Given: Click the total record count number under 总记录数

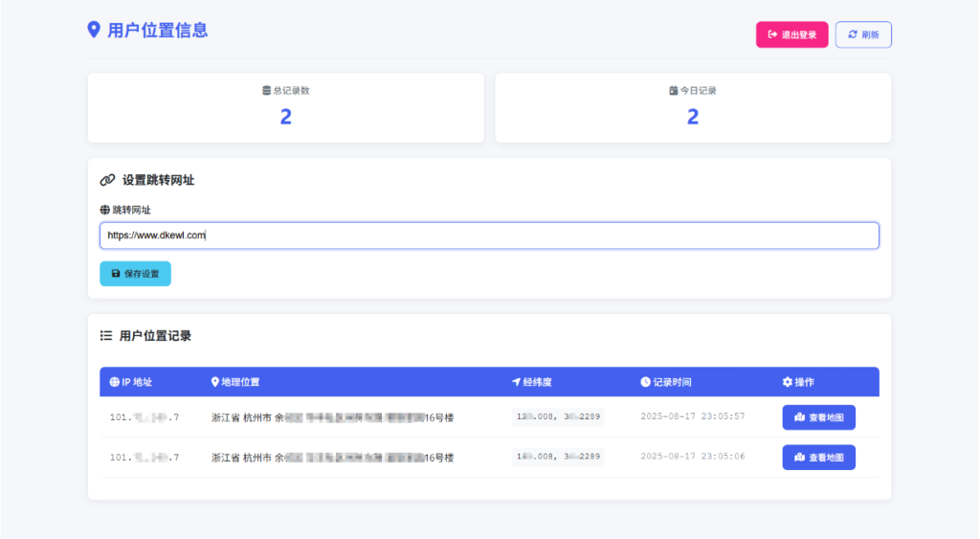Looking at the screenshot, I should point(285,117).
